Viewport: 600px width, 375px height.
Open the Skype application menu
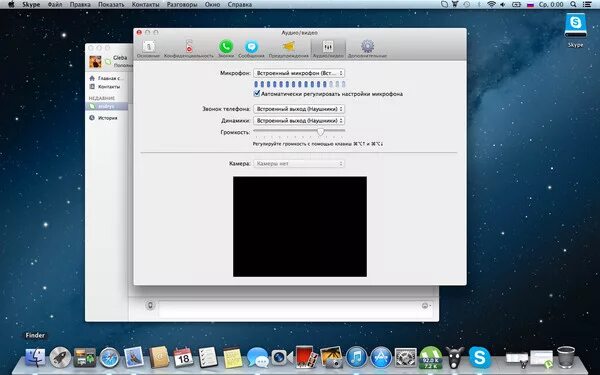pyautogui.click(x=31, y=5)
